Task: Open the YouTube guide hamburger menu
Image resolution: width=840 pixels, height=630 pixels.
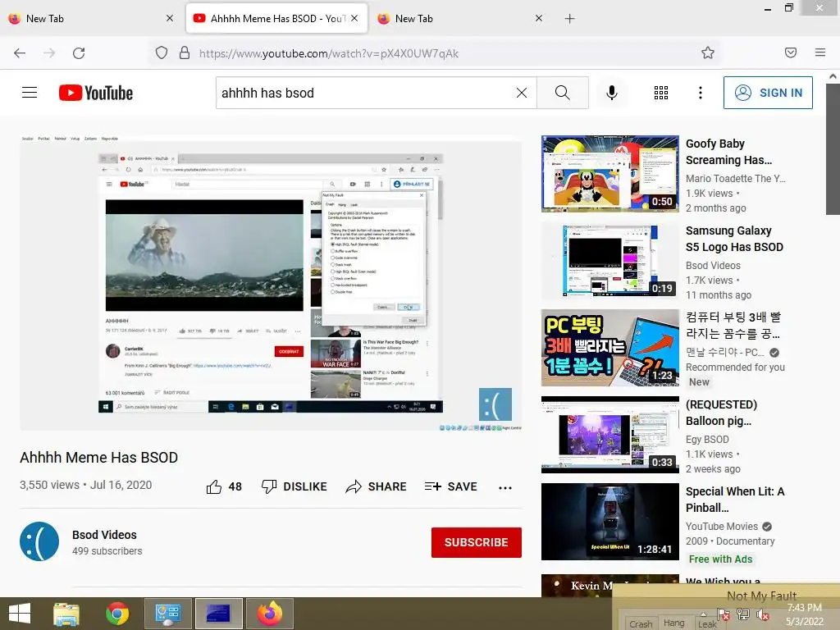Action: tap(30, 93)
